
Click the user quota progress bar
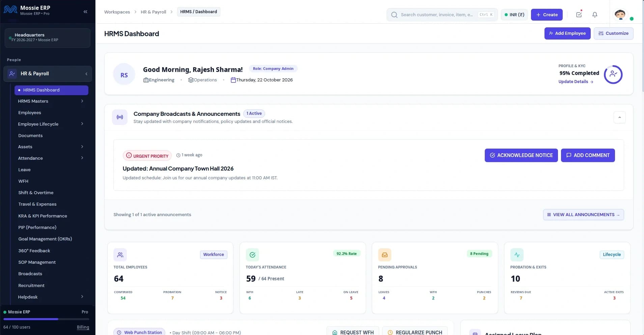tap(46, 319)
